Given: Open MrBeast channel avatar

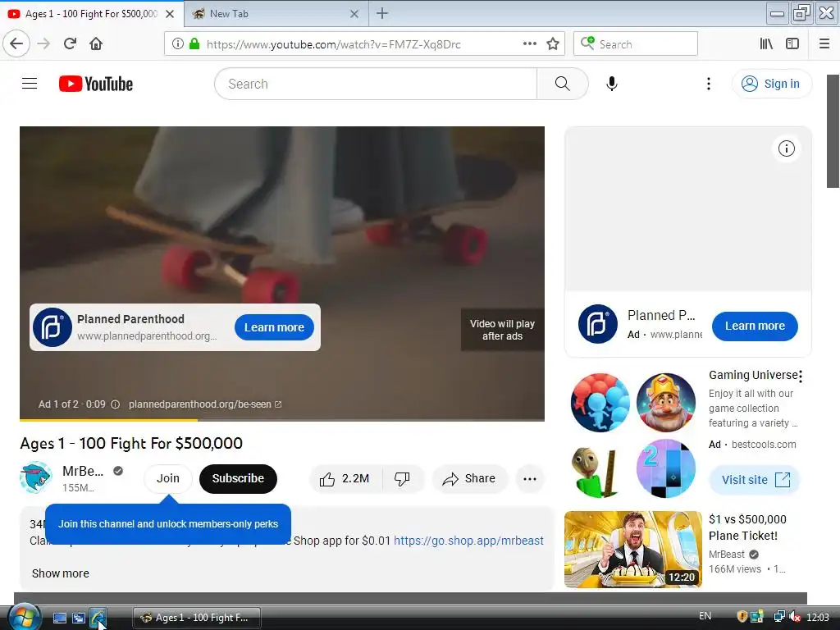Looking at the screenshot, I should 36,477.
